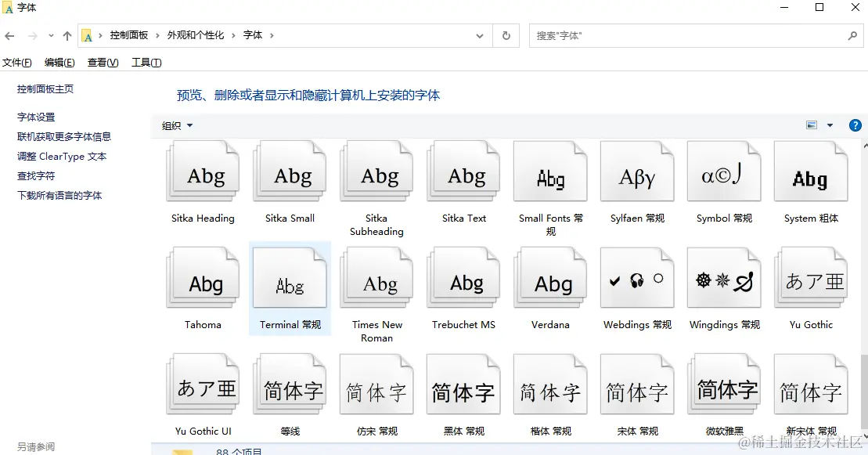Open 字体设置 link
Image resolution: width=868 pixels, height=455 pixels.
pyautogui.click(x=36, y=117)
